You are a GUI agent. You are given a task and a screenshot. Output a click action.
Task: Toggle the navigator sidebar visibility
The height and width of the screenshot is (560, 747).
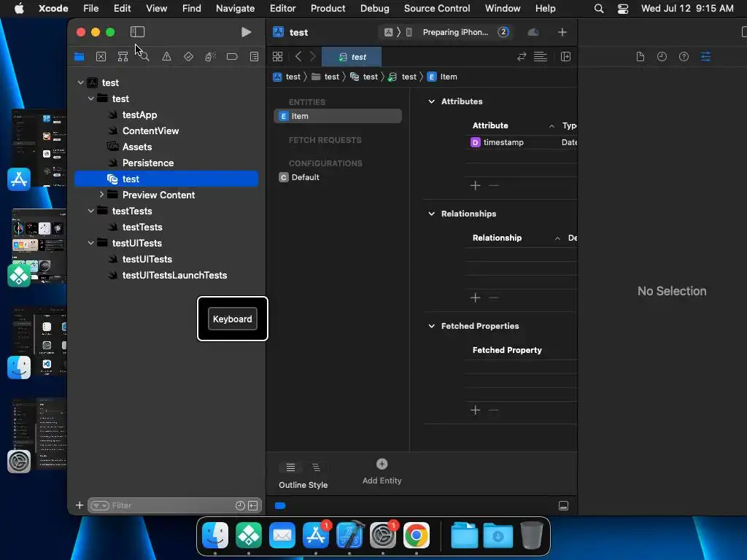[137, 32]
